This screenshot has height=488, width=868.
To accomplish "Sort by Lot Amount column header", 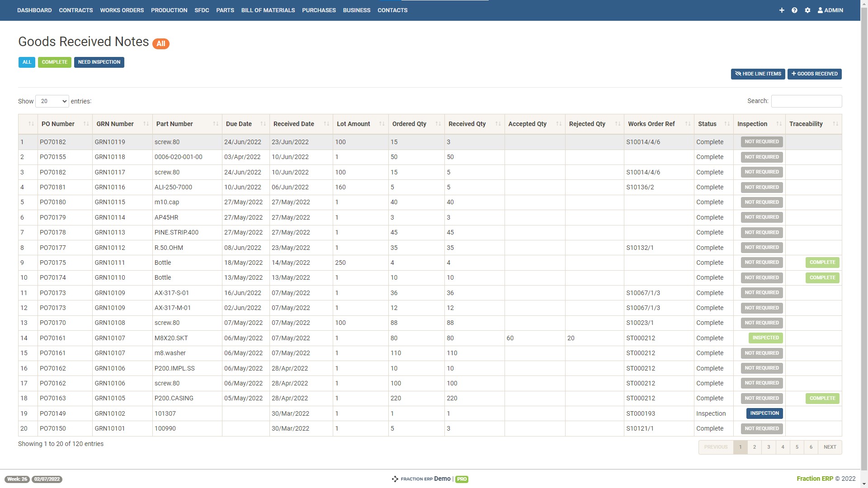I will (353, 124).
